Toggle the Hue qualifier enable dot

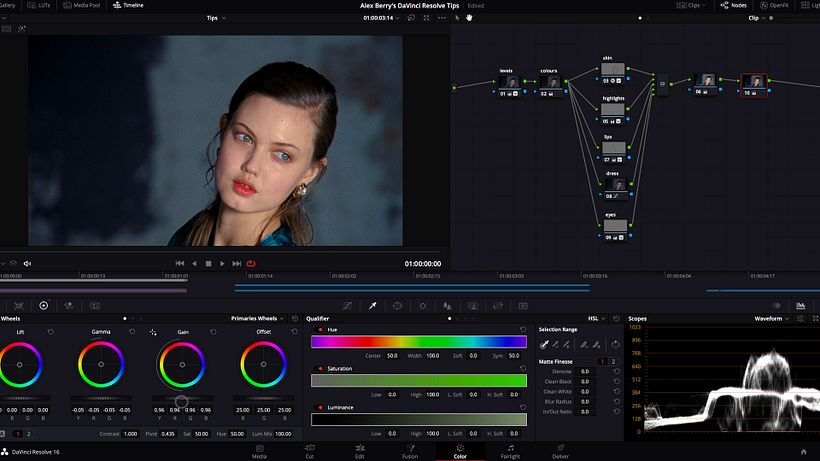pyautogui.click(x=320, y=329)
